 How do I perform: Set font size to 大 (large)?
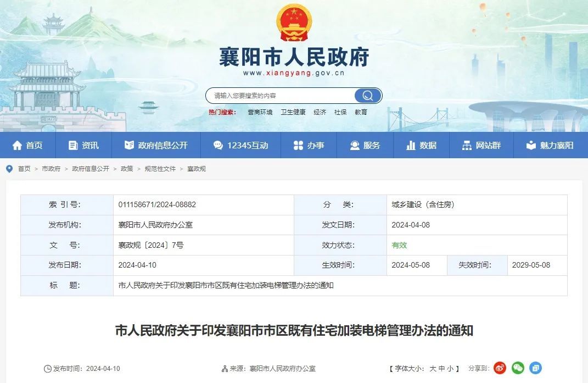[x=433, y=369]
